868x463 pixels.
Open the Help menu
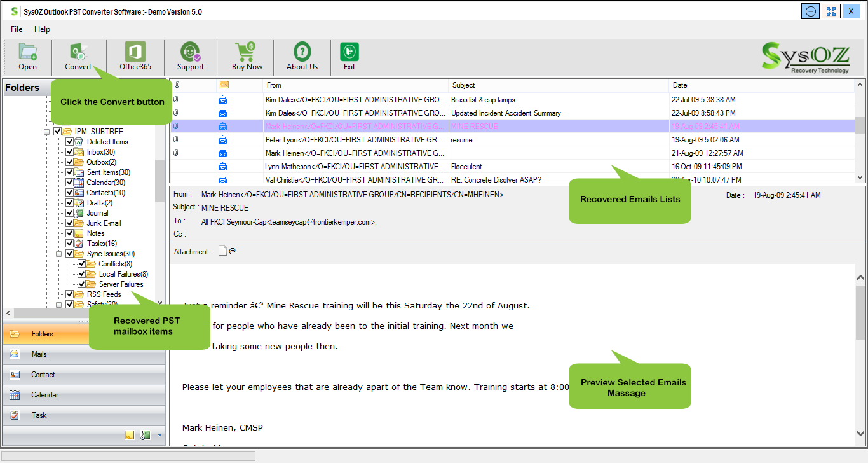point(42,29)
